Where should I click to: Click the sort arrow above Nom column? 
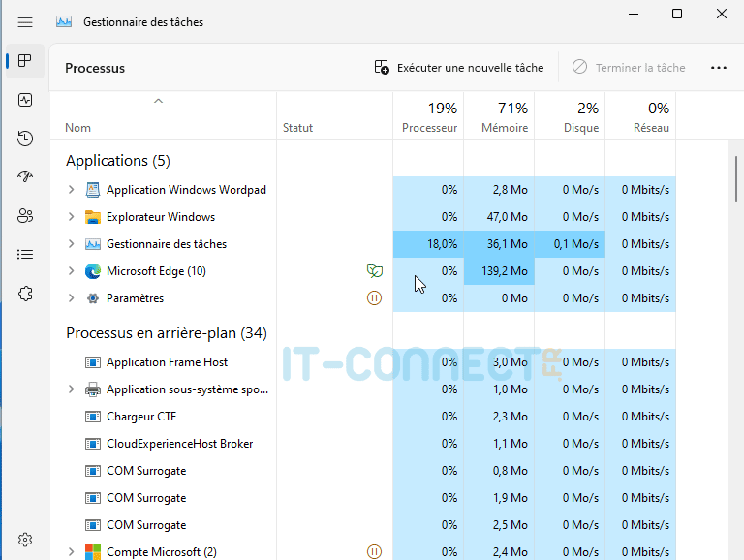pyautogui.click(x=159, y=101)
